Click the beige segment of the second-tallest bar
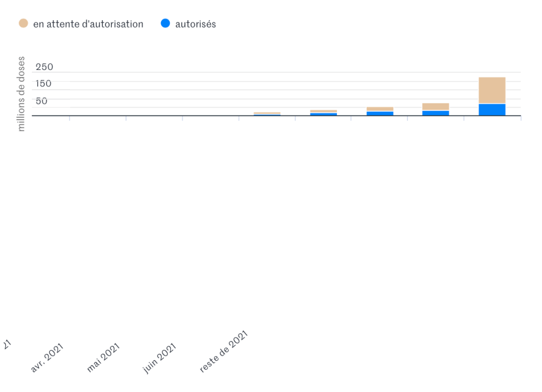The height and width of the screenshot is (392, 542). click(436, 106)
